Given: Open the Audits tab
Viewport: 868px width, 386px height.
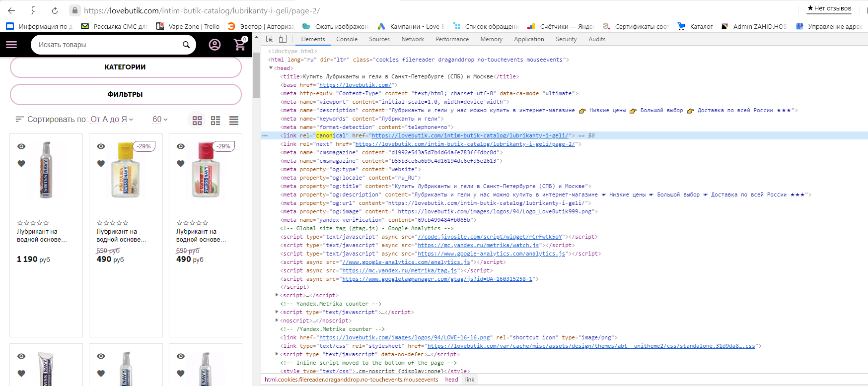Looking at the screenshot, I should click(x=597, y=39).
